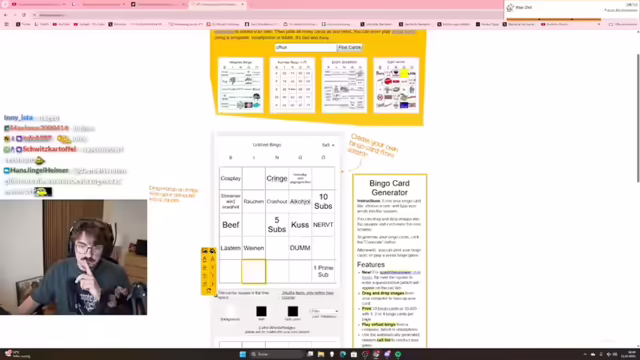Click the Kuss bingo square
640x360 pixels.
300,225
